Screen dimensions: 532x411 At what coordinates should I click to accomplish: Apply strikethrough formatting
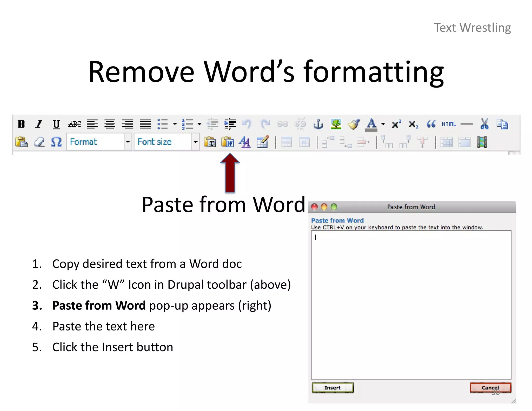74,124
